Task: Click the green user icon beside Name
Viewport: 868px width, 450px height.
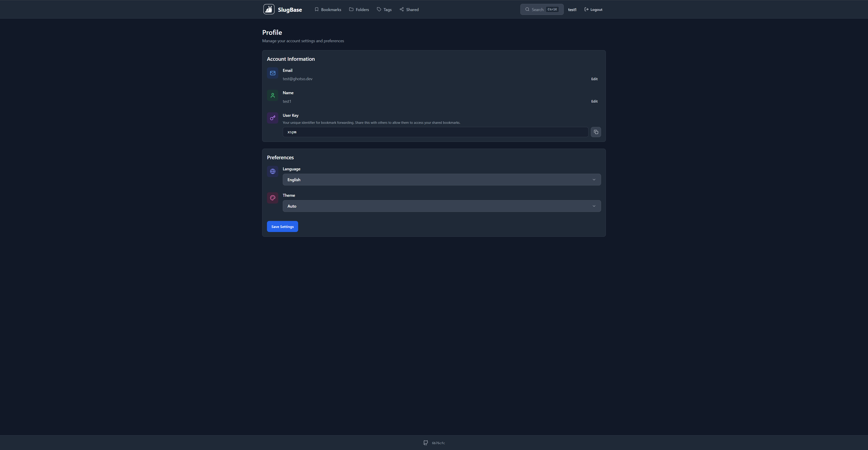Action: tap(272, 95)
